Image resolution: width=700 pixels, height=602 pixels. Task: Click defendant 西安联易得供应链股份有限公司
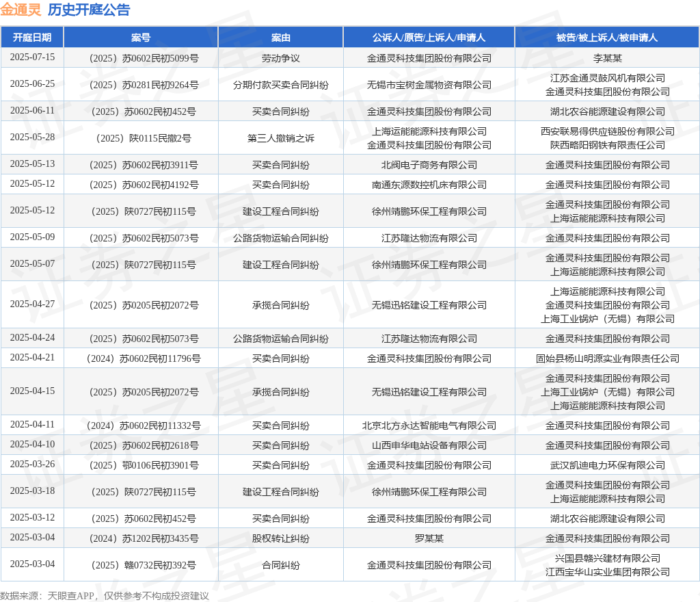pyautogui.click(x=607, y=131)
